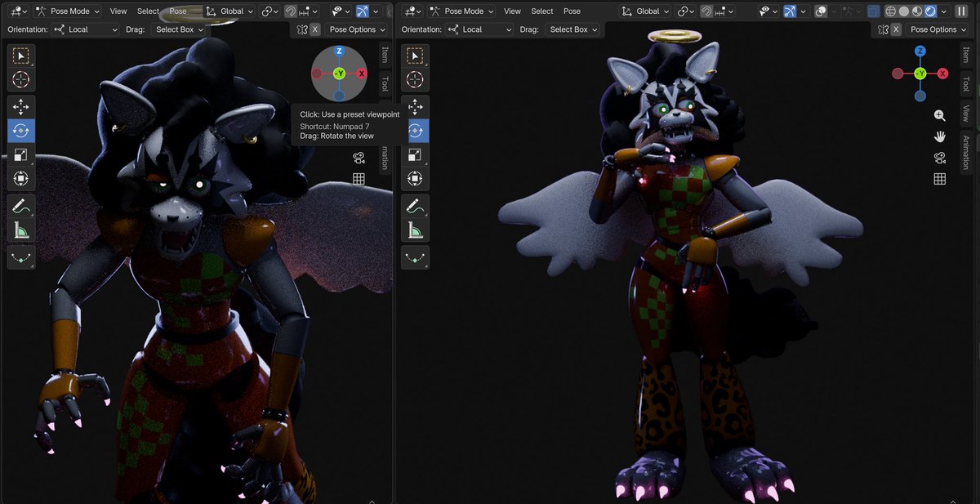Open Select Box drag dropdown in left viewport
Image resolution: width=980 pixels, height=504 pixels.
tap(179, 29)
